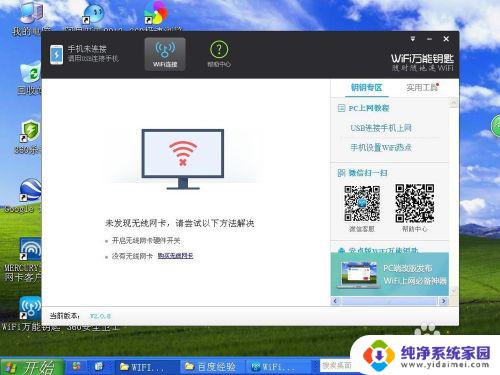The width and height of the screenshot is (500, 375).
Task: Switch to the 实用工具 tab
Action: (x=422, y=88)
